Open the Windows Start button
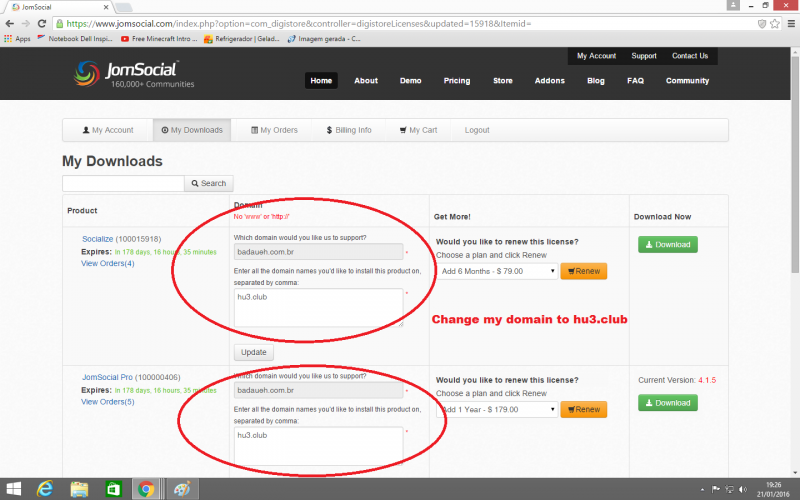This screenshot has width=800, height=500. 13,489
